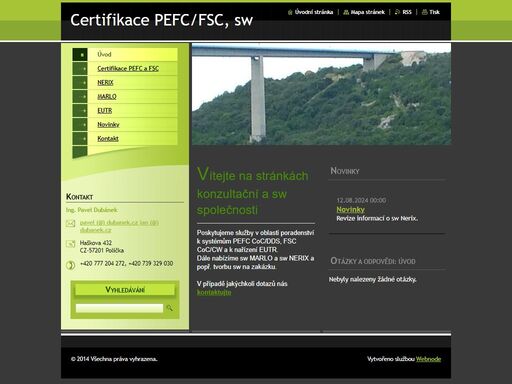
Task: Click the 'Otázky a odpovědi: Úvod' heading
Action: (x=373, y=261)
